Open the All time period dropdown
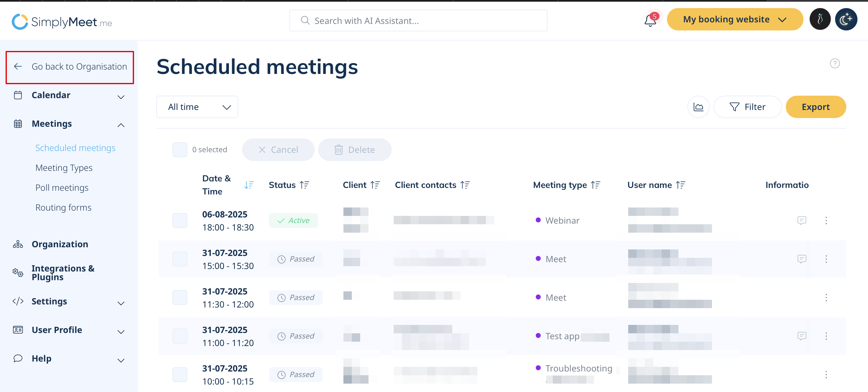 tap(197, 107)
